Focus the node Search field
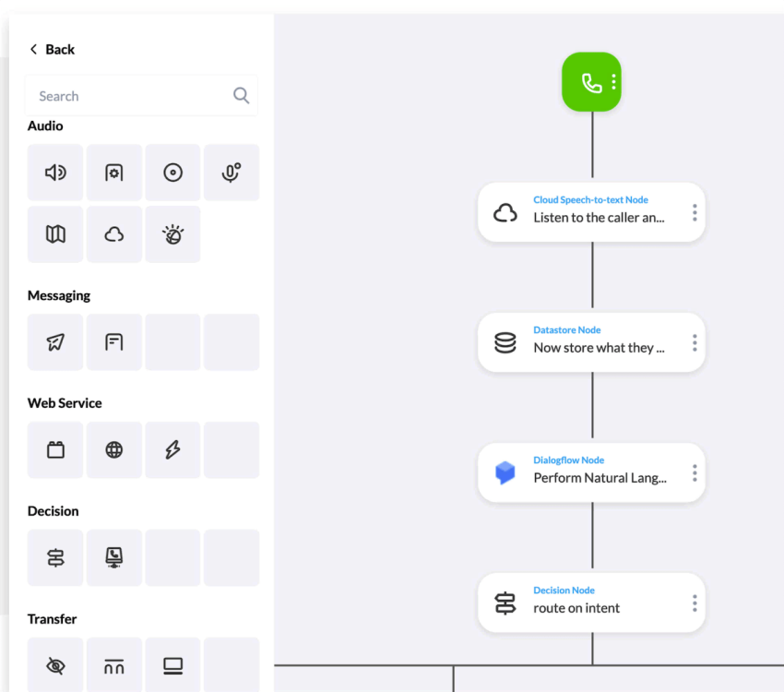Screen dimensions: 784x692 [141, 96]
